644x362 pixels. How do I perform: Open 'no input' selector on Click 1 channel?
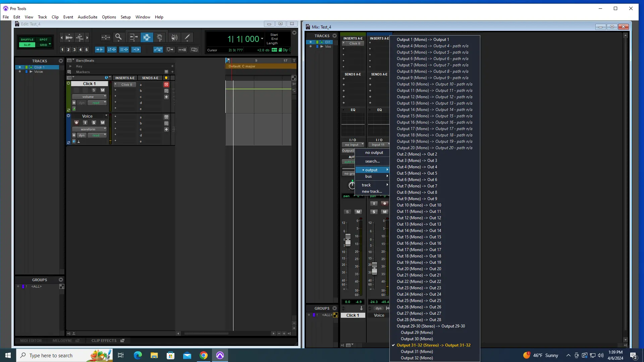click(353, 145)
